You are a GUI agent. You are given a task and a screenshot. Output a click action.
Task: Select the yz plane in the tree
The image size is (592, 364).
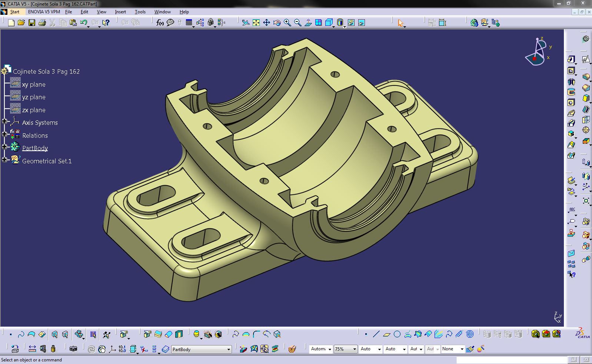click(x=34, y=97)
